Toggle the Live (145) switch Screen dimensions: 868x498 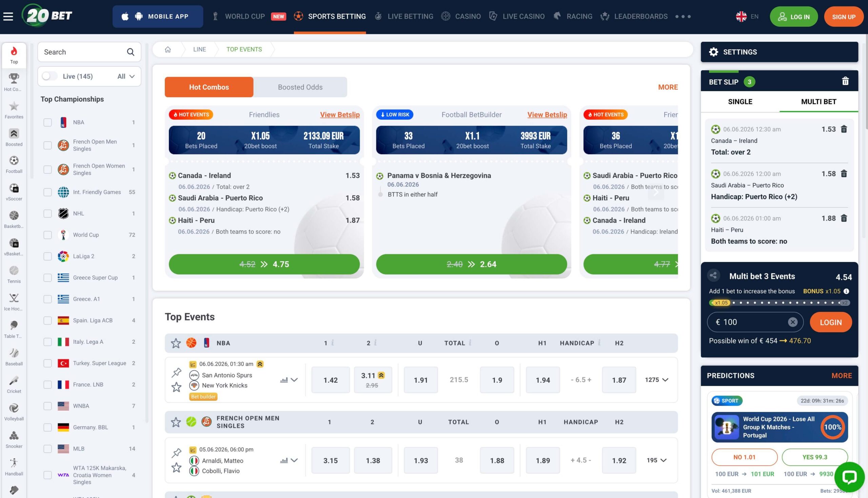coord(49,76)
